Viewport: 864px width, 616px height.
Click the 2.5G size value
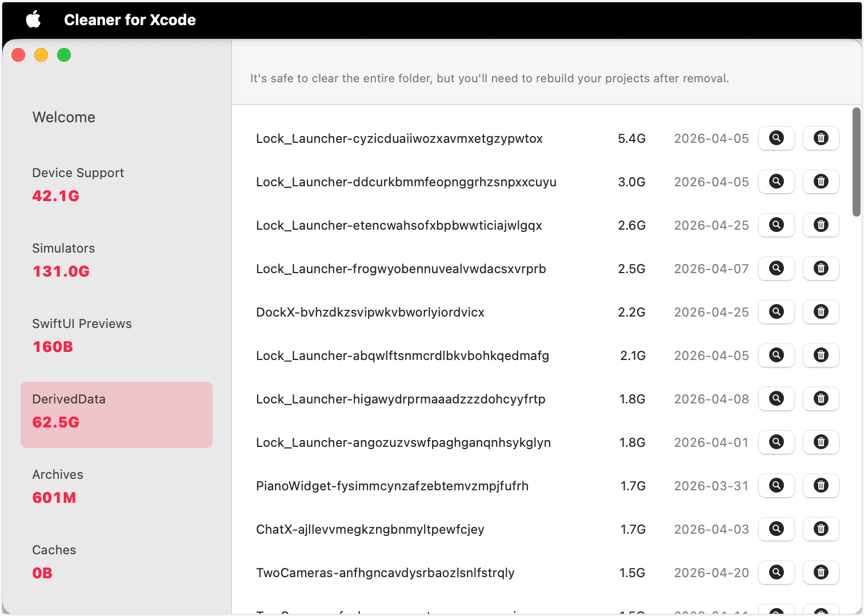631,269
